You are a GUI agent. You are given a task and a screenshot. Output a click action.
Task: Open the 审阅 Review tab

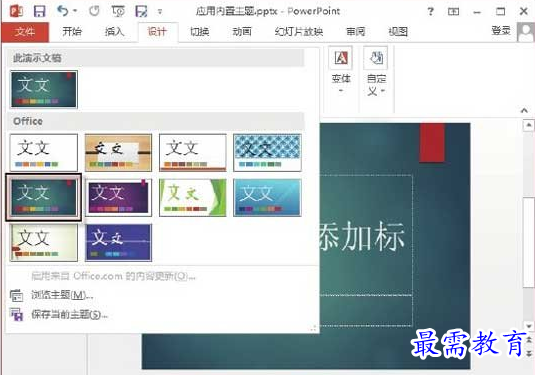click(356, 32)
